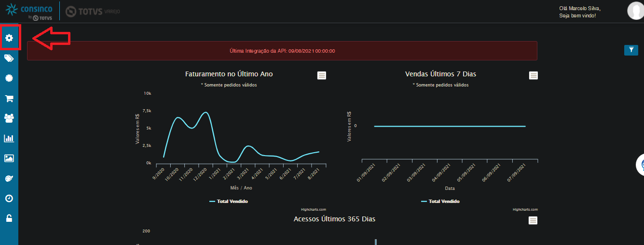Open the Highcharts.com link under Vendas chart
The width and height of the screenshot is (644, 245).
525,210
